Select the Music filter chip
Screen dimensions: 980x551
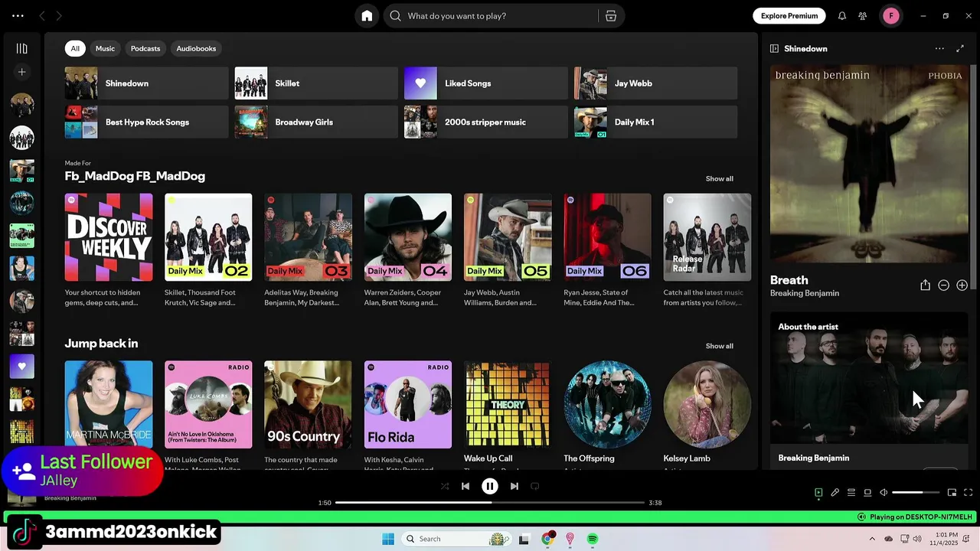click(105, 48)
